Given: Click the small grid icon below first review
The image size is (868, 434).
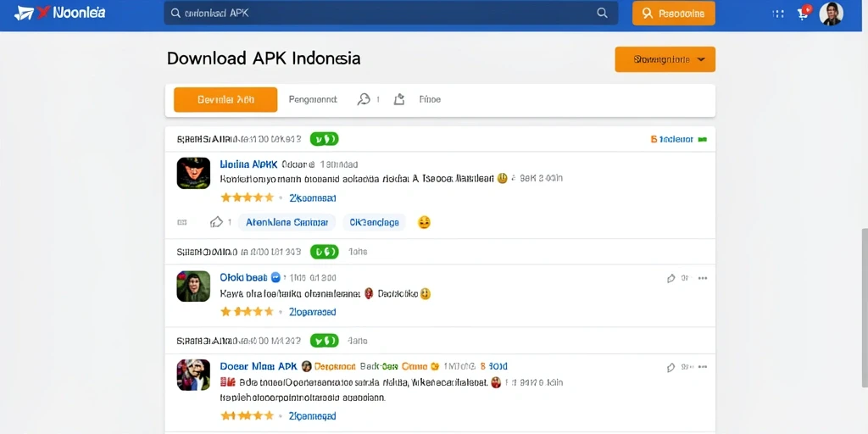Looking at the screenshot, I should (182, 223).
